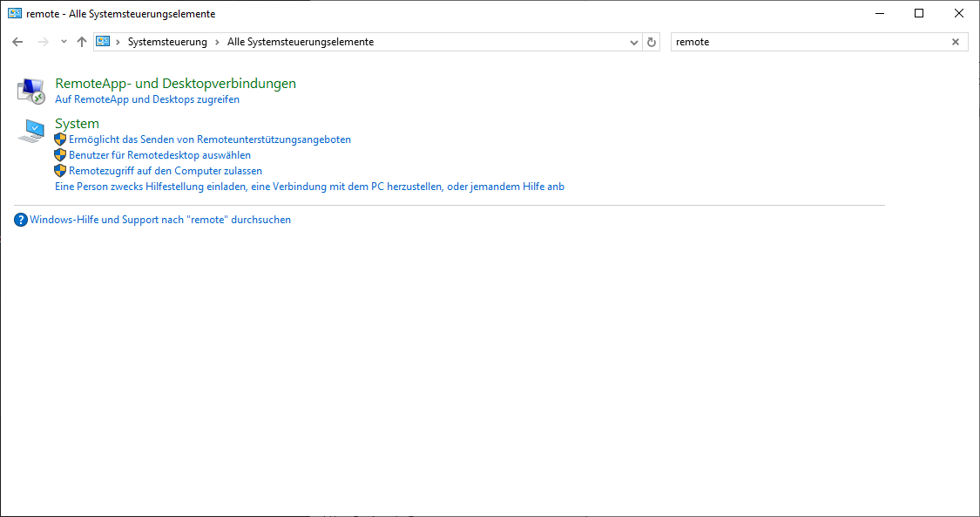Click the forward navigation arrow

point(44,42)
